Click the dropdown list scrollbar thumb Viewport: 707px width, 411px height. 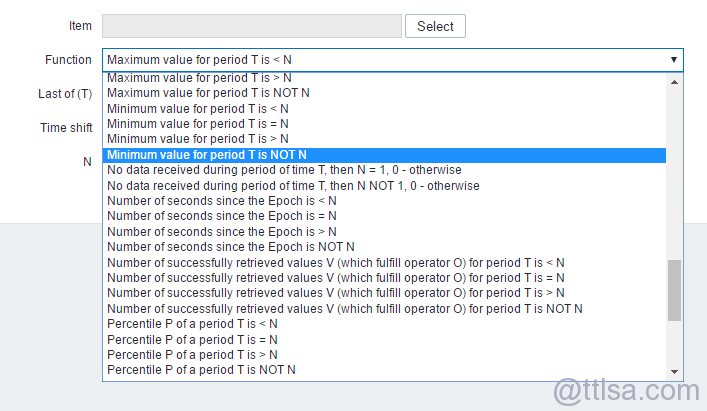[x=674, y=290]
